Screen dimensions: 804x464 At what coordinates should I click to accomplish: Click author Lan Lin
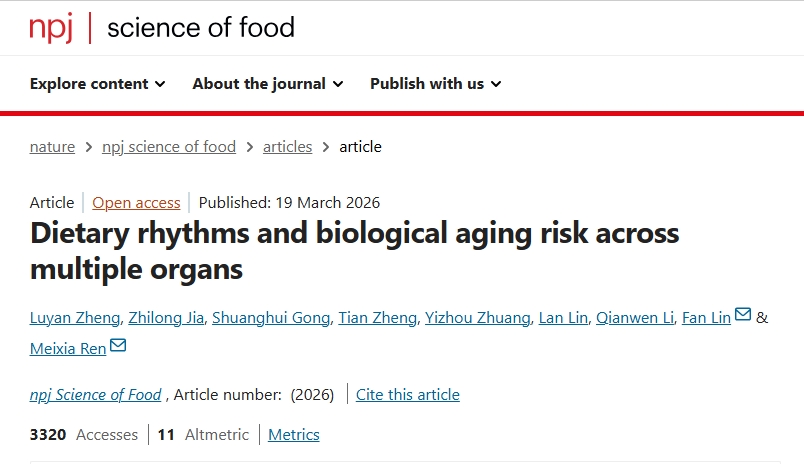(x=562, y=318)
